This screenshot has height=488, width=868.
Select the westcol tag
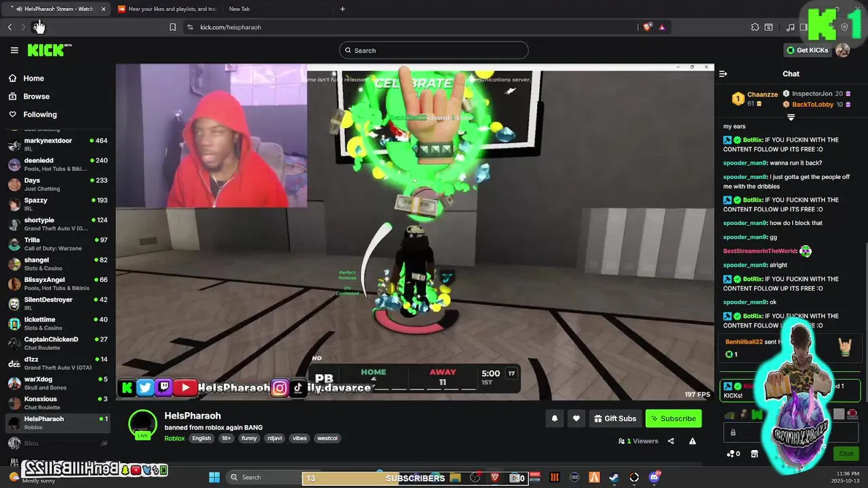click(x=327, y=439)
